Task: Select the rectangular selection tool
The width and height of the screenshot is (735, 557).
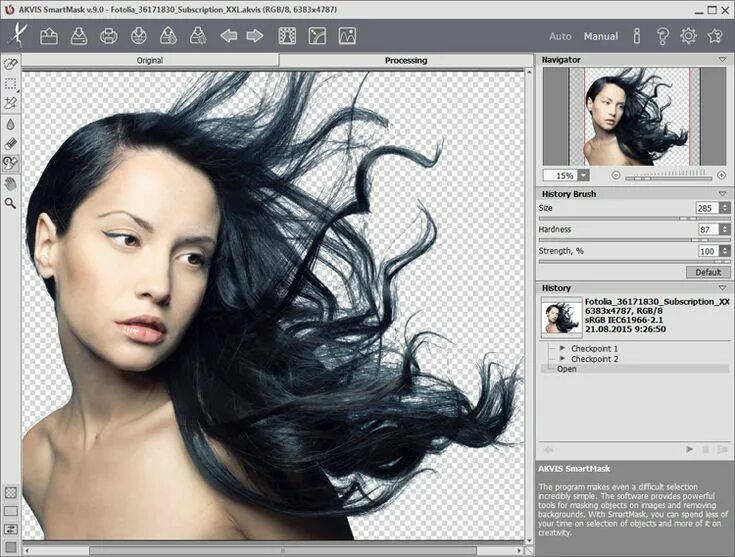Action: (x=10, y=84)
